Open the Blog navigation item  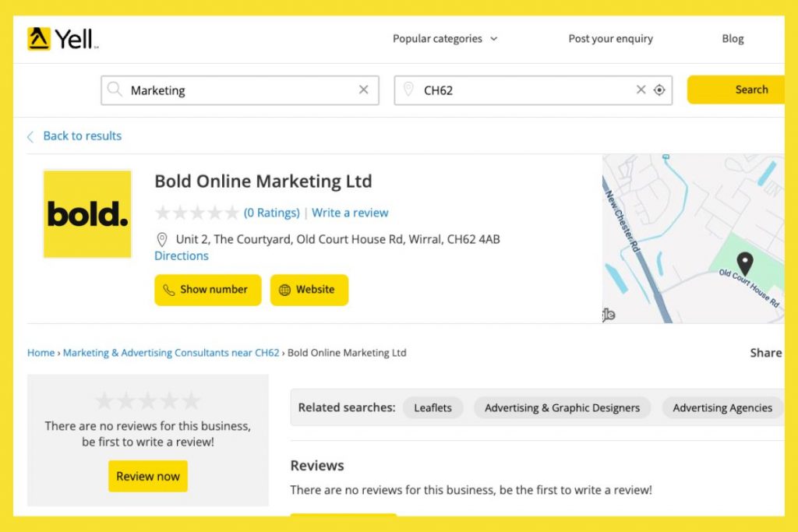pyautogui.click(x=733, y=38)
